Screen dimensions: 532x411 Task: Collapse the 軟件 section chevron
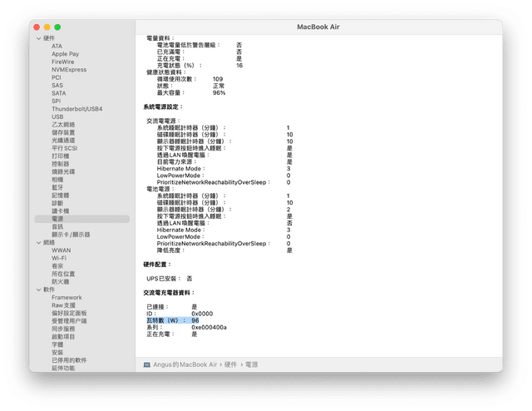click(39, 290)
